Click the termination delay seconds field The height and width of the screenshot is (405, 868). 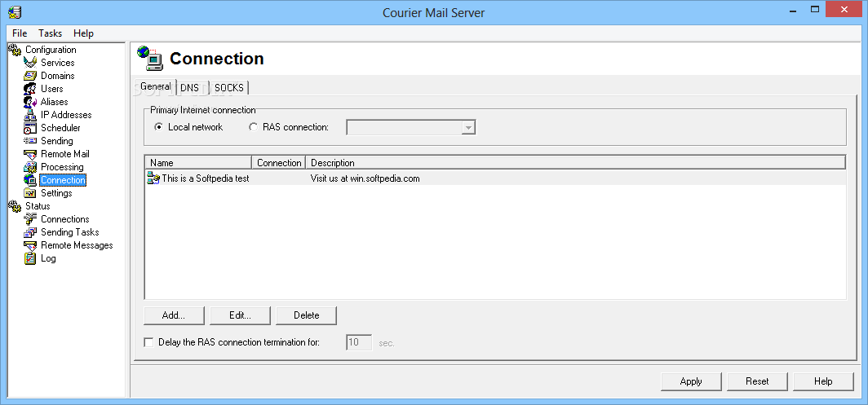[359, 342]
